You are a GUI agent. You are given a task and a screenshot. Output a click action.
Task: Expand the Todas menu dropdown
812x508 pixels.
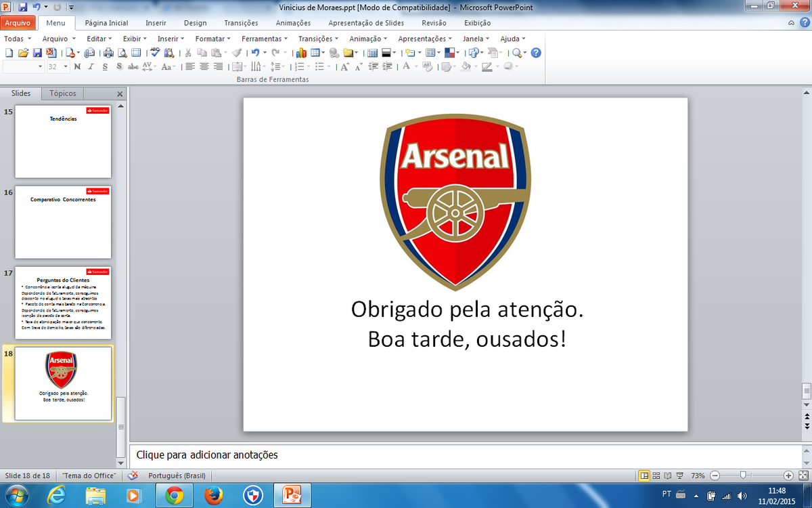[x=17, y=39]
